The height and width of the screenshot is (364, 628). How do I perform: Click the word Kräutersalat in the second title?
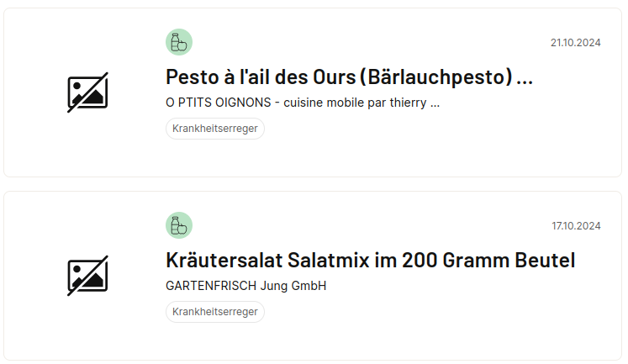point(224,261)
